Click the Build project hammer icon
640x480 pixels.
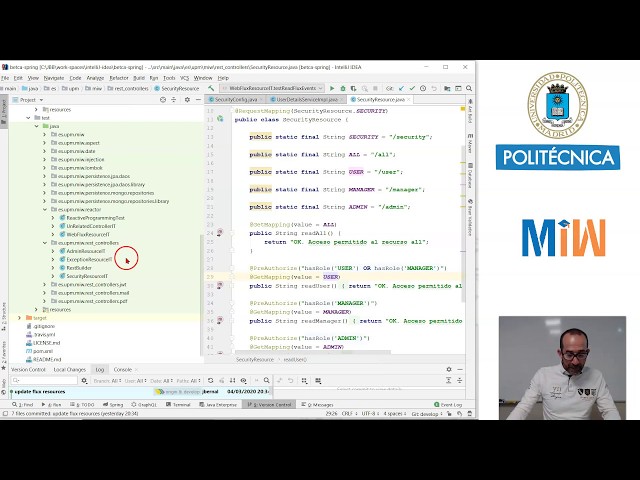pos(211,88)
